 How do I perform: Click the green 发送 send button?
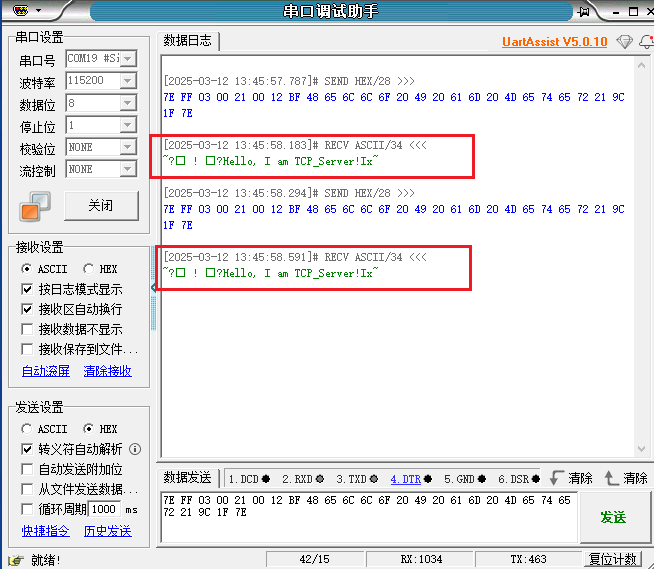pyautogui.click(x=614, y=517)
